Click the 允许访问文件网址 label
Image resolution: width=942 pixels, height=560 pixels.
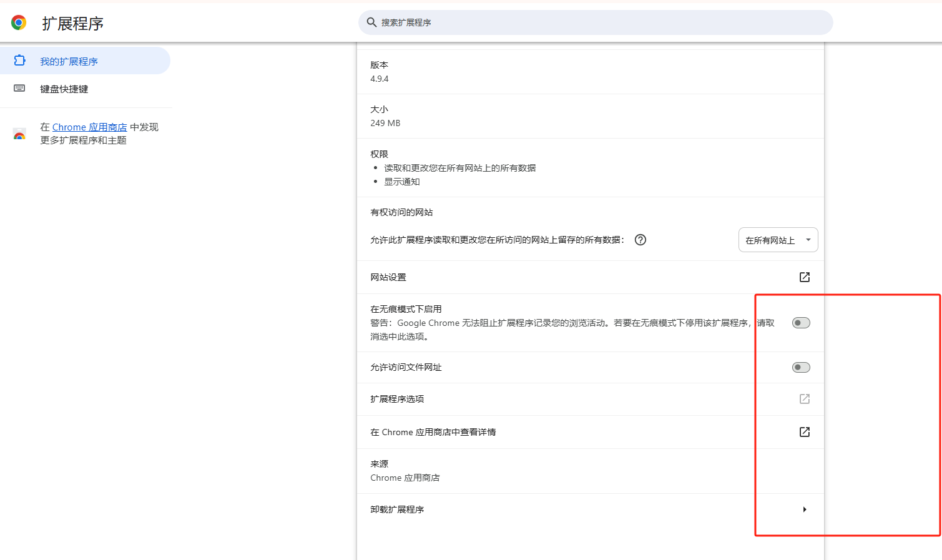coord(406,367)
